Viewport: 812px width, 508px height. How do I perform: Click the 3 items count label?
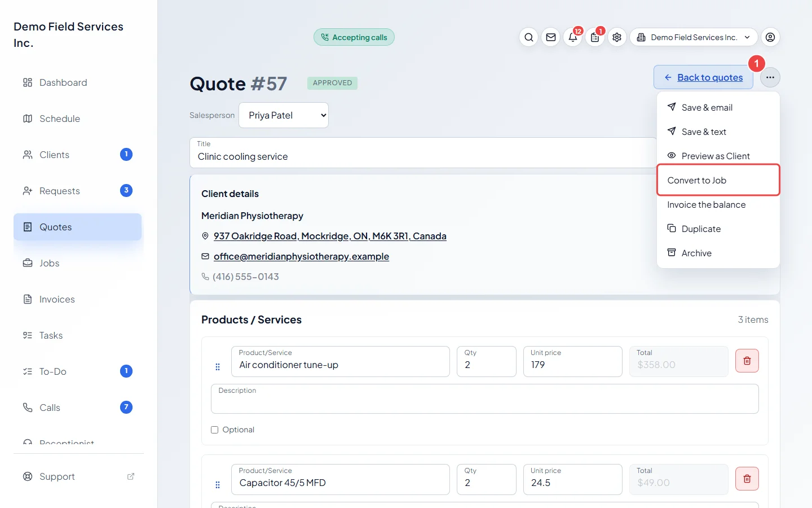pos(753,319)
